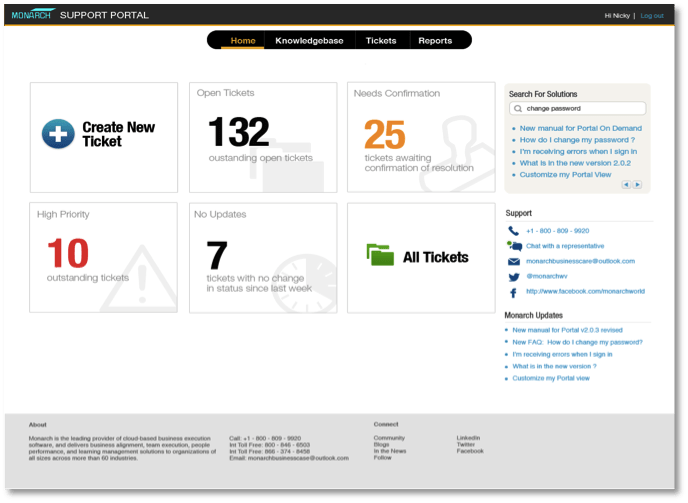Open the No Updates 7 tile
Screen dimensions: 688x503
[263, 258]
